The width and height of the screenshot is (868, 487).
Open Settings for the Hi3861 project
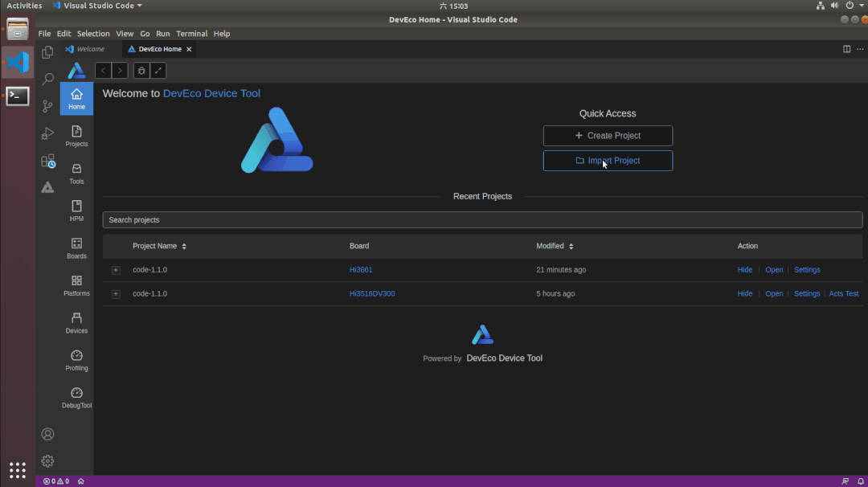[807, 270]
